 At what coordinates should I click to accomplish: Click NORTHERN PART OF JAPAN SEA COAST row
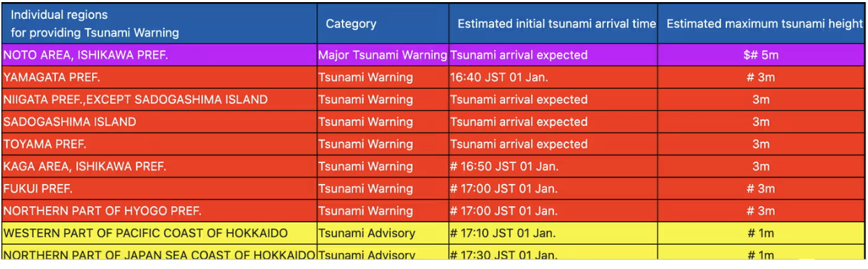(x=434, y=254)
